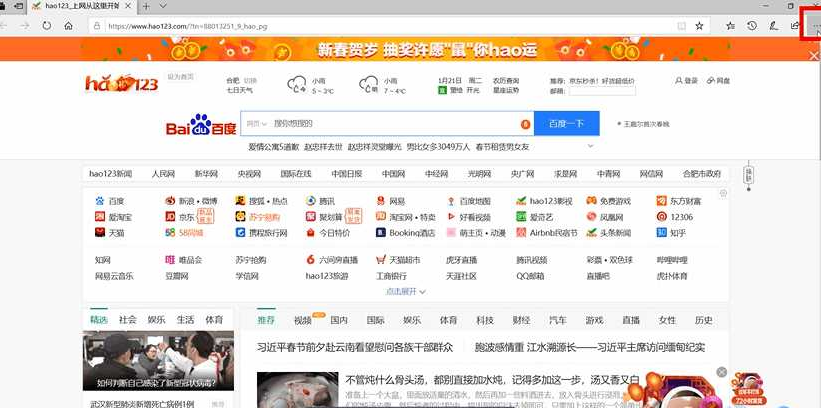Open hao123新闻 in news bar

pos(110,174)
